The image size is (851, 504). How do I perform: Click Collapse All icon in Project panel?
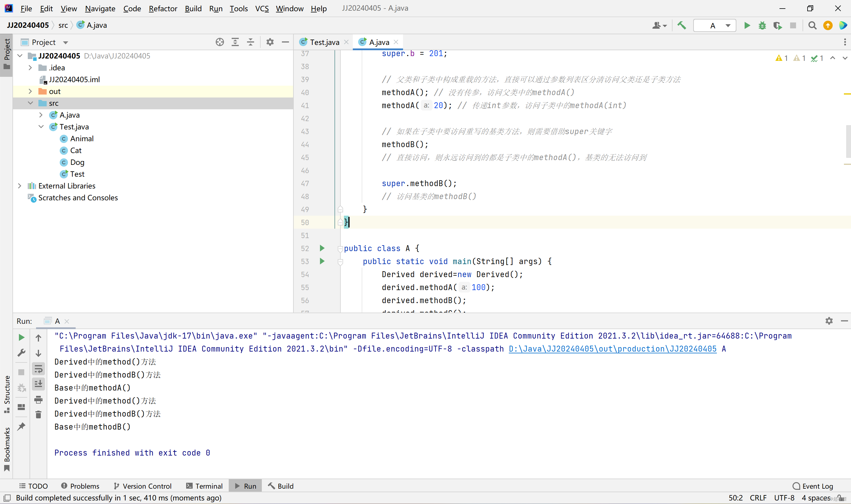[x=251, y=42]
